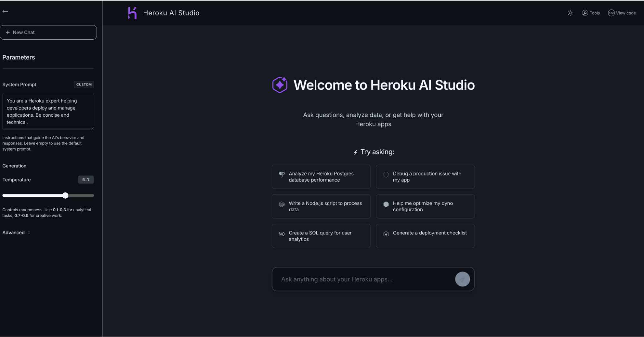Click the Node.js icon on the script suggestion

(282, 204)
